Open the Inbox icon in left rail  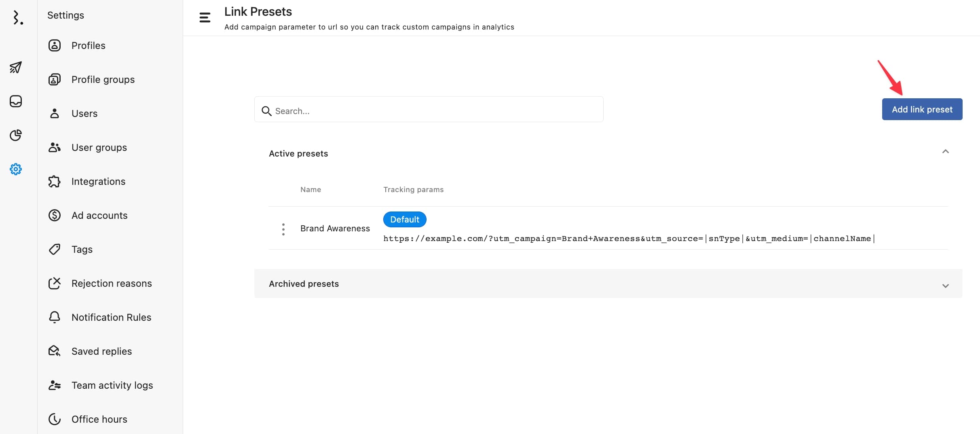point(16,101)
